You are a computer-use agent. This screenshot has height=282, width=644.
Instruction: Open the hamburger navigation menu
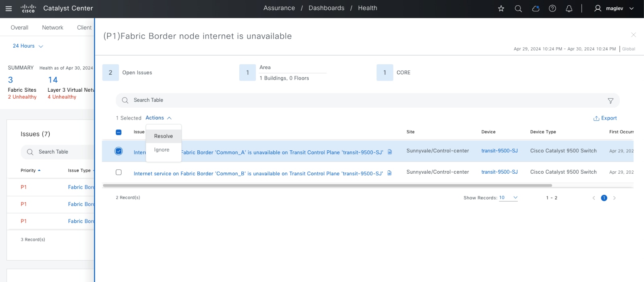coord(8,8)
